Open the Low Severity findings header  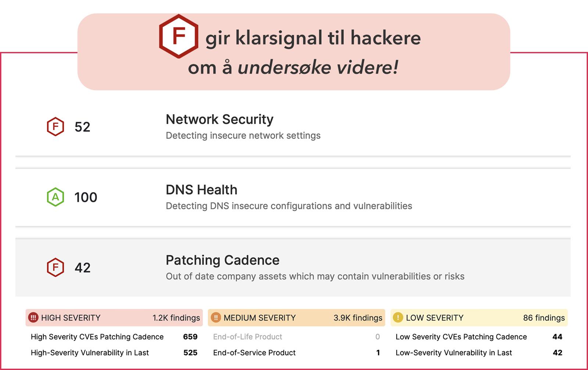[479, 318]
